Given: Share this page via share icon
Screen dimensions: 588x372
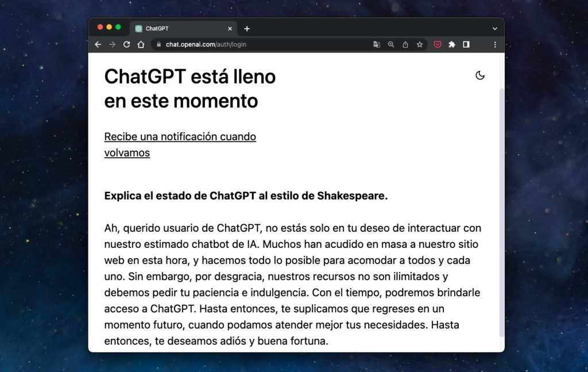Looking at the screenshot, I should pos(405,44).
